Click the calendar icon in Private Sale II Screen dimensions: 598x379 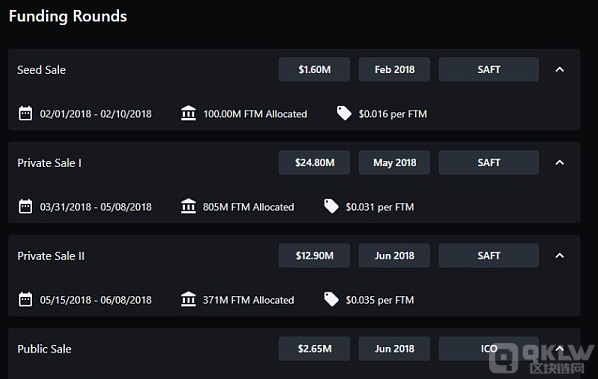point(26,300)
